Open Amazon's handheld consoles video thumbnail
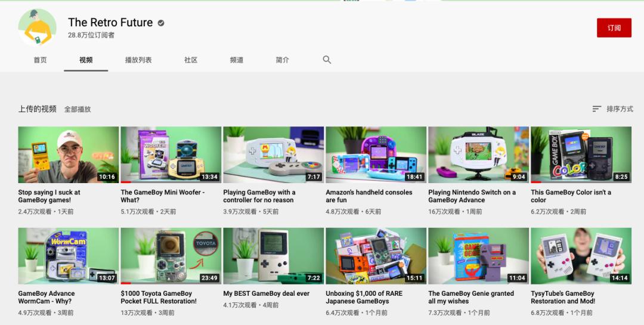 [x=376, y=154]
